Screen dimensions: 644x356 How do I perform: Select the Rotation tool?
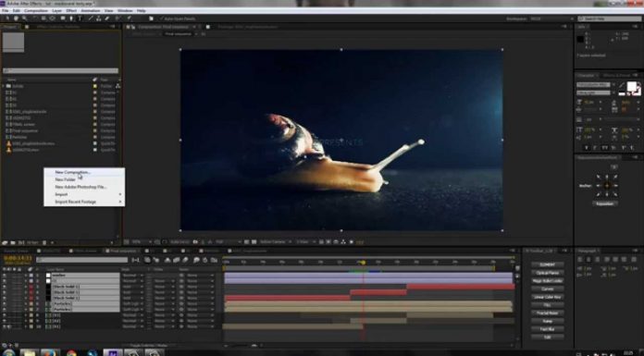click(x=34, y=18)
